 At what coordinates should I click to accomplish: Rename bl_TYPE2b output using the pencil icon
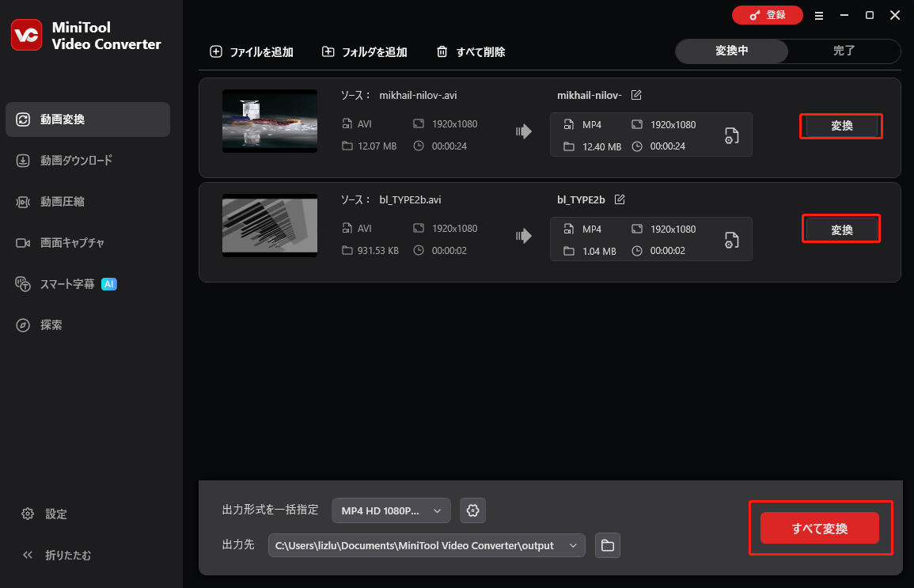(618, 199)
